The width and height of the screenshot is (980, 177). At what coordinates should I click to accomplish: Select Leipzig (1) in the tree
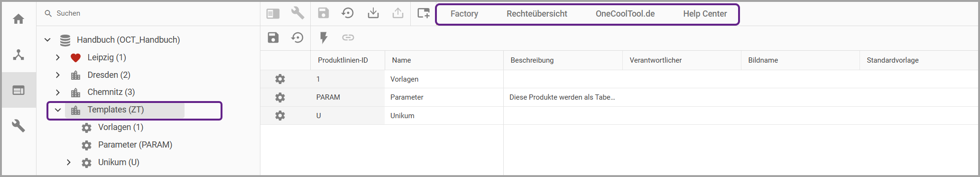click(107, 57)
